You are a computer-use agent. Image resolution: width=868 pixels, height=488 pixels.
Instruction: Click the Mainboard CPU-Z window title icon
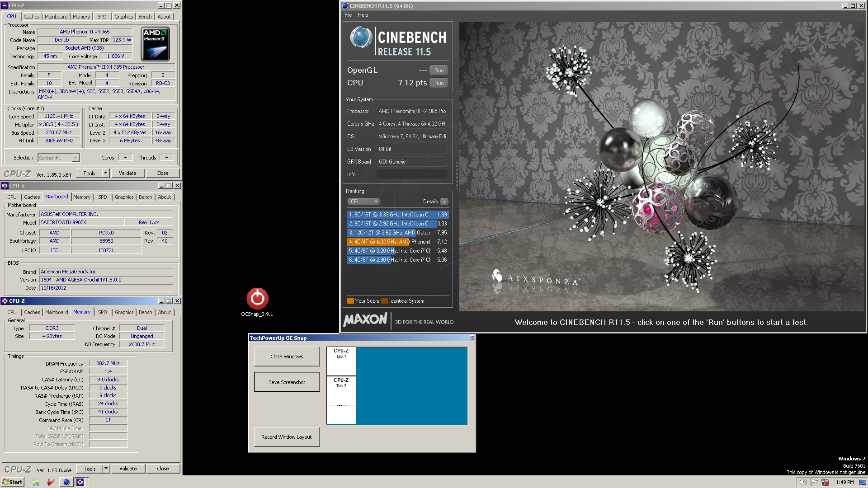(x=5, y=186)
